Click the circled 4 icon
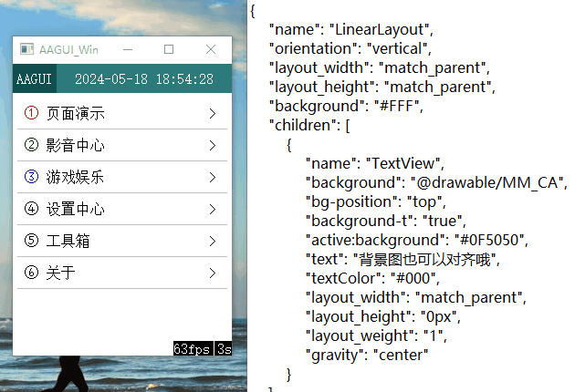Image resolution: width=575 pixels, height=392 pixels. (31, 209)
